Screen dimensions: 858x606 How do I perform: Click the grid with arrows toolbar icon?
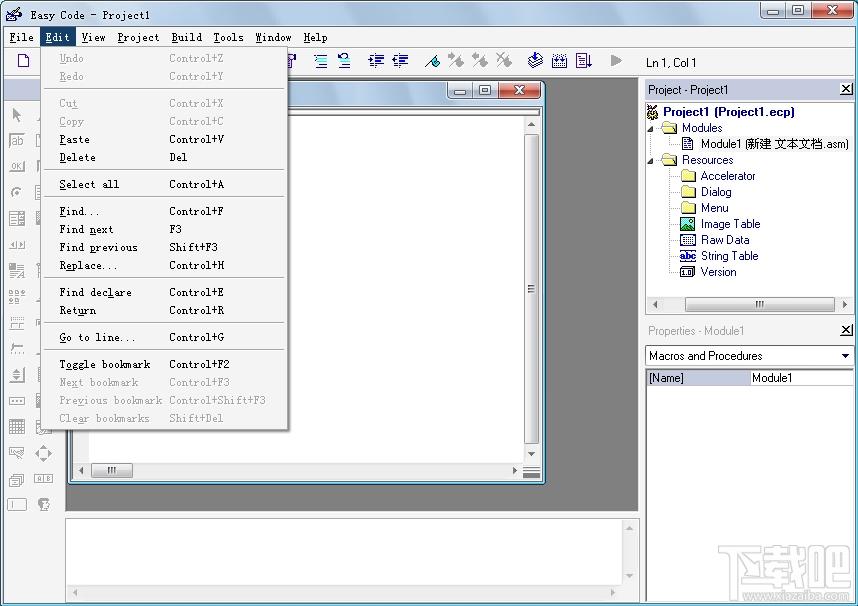[x=559, y=61]
